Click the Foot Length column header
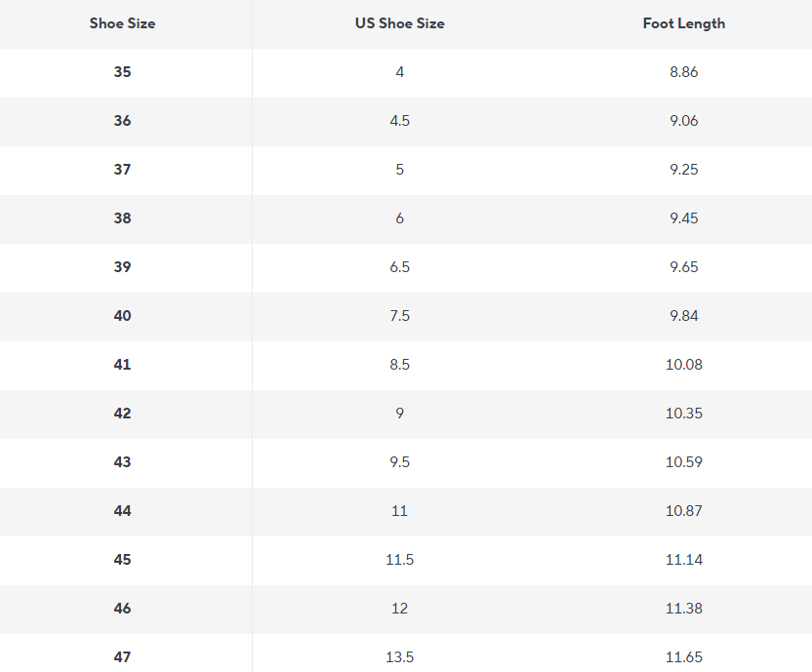The width and height of the screenshot is (812, 672). click(683, 23)
